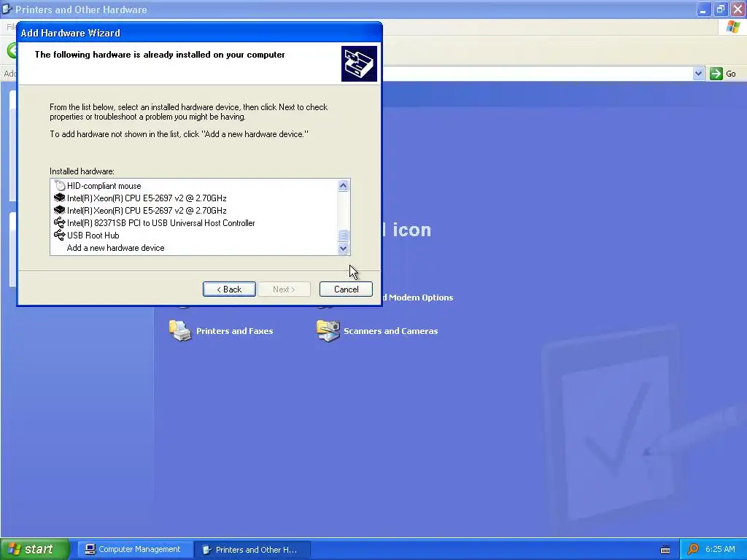Screen dimensions: 747x560
Task: Click the HID-compliant mouse device icon
Action: (x=60, y=185)
